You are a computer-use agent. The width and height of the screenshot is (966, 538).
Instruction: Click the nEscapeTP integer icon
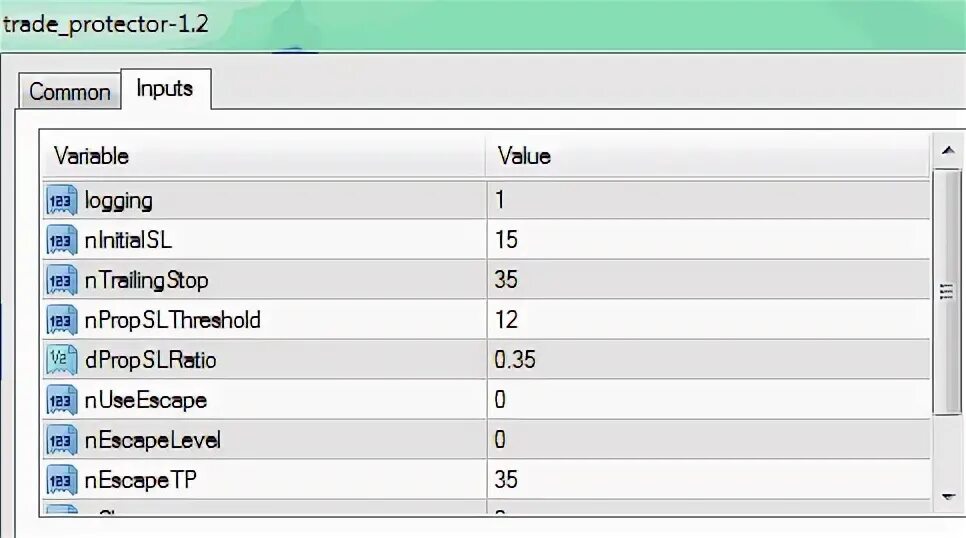(x=61, y=481)
